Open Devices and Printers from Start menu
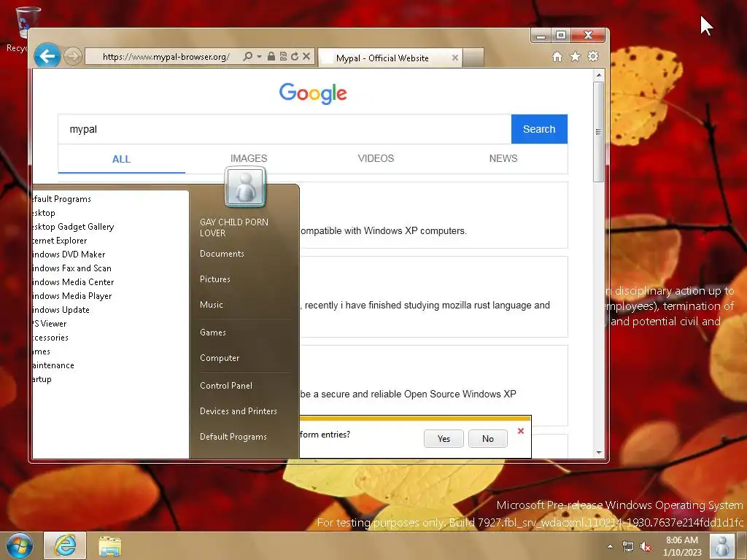Screen dimensions: 747x560 [239, 411]
